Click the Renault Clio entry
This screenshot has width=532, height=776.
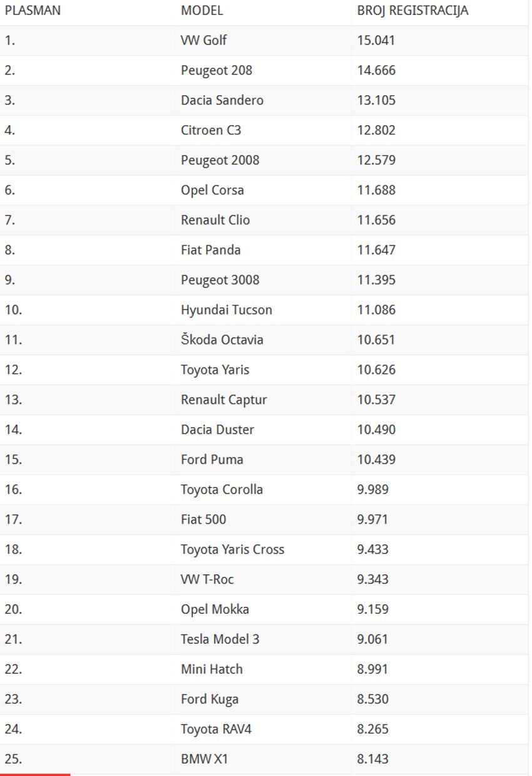point(215,220)
